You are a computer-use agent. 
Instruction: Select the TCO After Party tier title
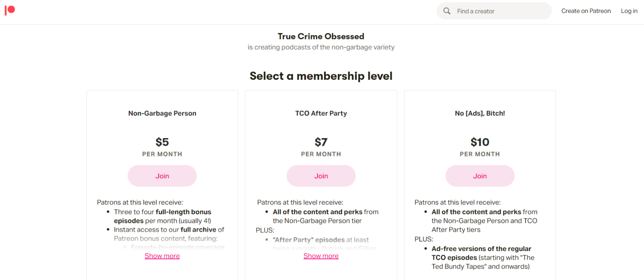click(x=321, y=113)
